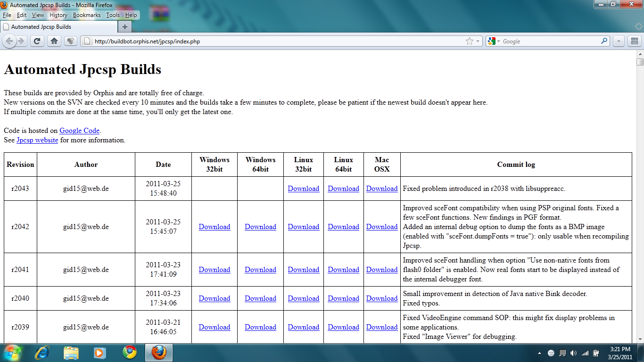This screenshot has width=644, height=362.
Task: Reload the page with the refresh button
Action: (37, 41)
